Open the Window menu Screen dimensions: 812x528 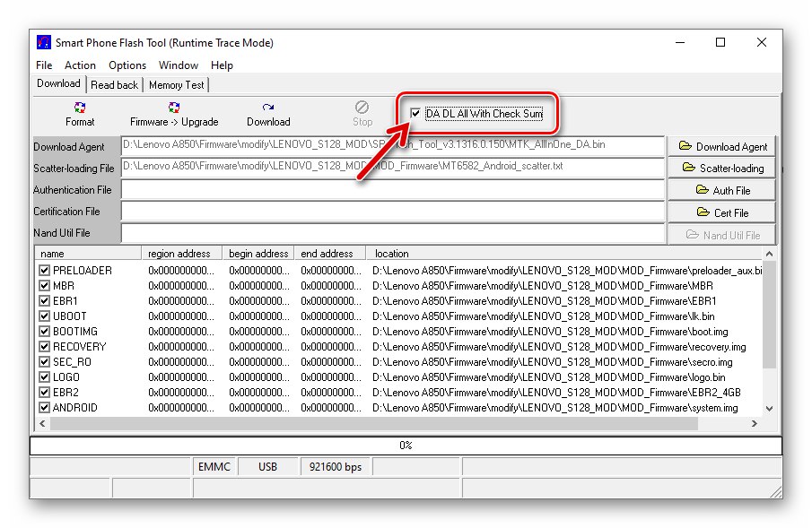pos(179,65)
